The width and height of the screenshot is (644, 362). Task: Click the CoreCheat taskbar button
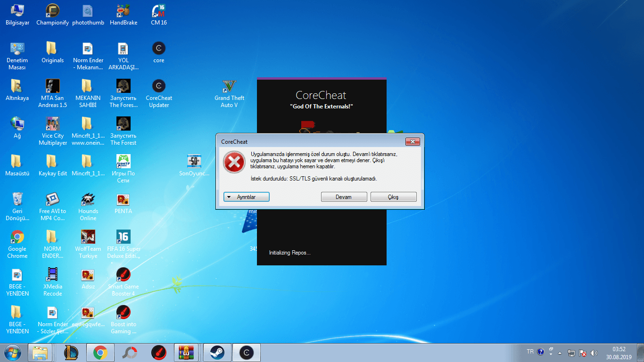point(246,353)
